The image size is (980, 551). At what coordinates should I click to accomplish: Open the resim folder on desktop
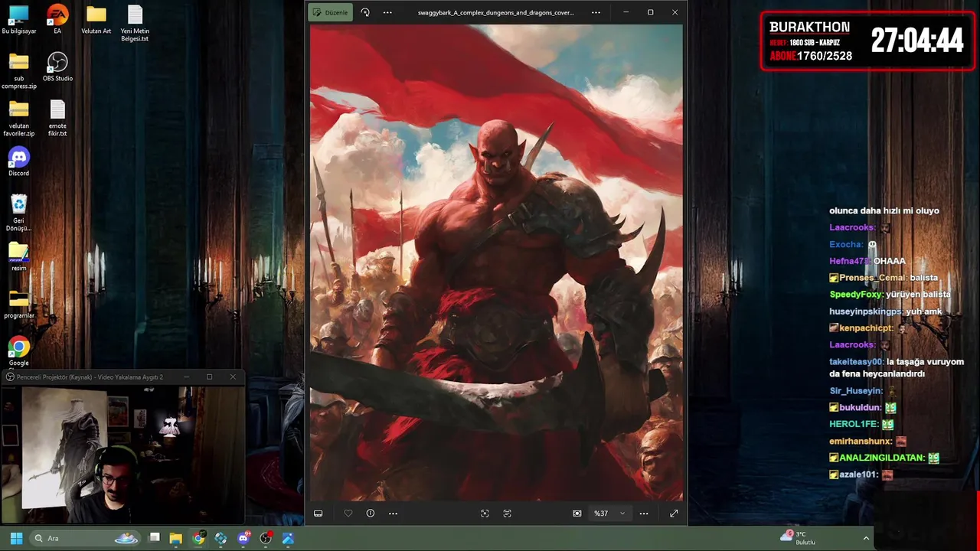19,257
